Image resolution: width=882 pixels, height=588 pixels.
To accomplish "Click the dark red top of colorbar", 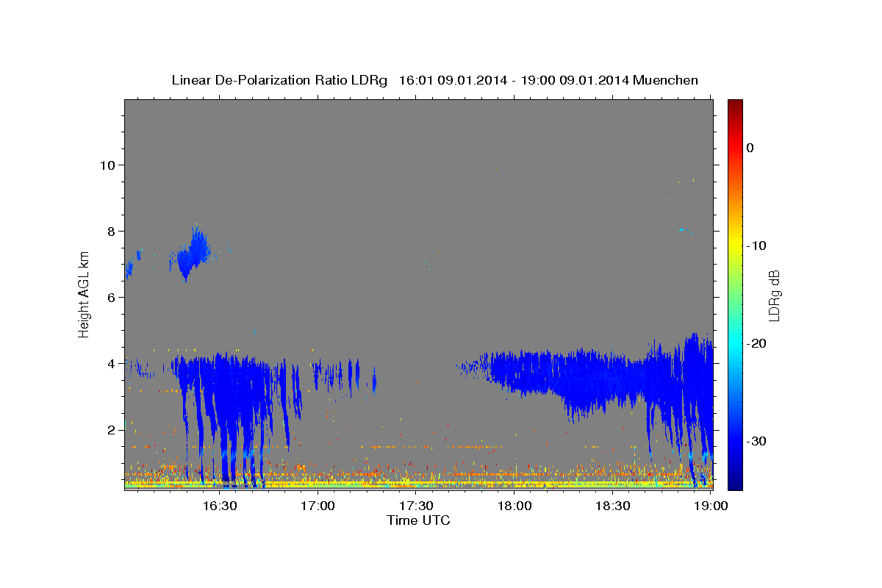I will (x=735, y=104).
